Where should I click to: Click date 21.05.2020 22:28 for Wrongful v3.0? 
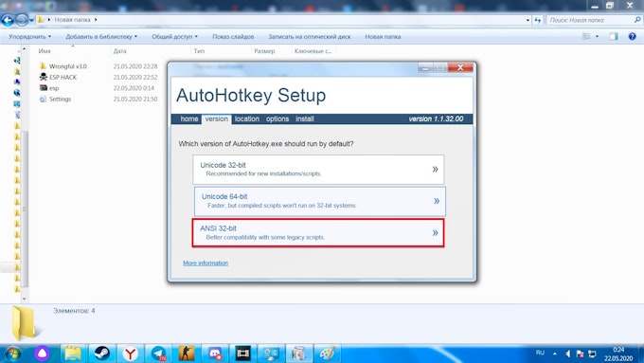(135, 66)
